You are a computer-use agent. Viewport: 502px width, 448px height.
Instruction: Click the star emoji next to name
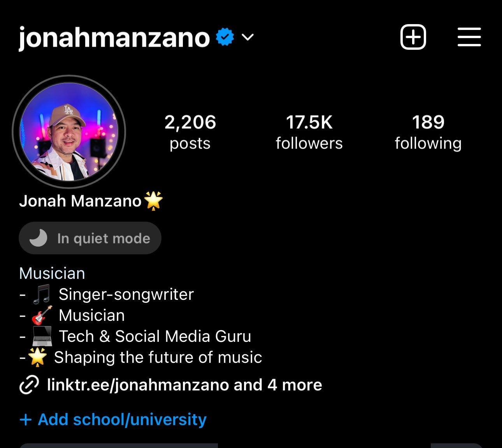click(153, 201)
